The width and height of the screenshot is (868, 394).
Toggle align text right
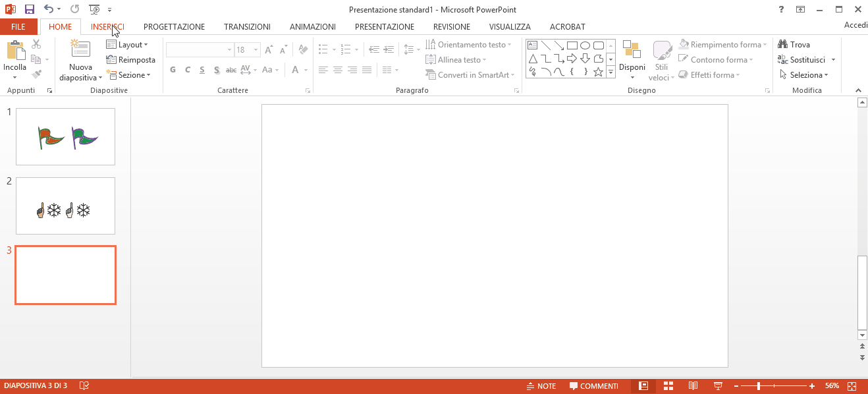[x=352, y=70]
